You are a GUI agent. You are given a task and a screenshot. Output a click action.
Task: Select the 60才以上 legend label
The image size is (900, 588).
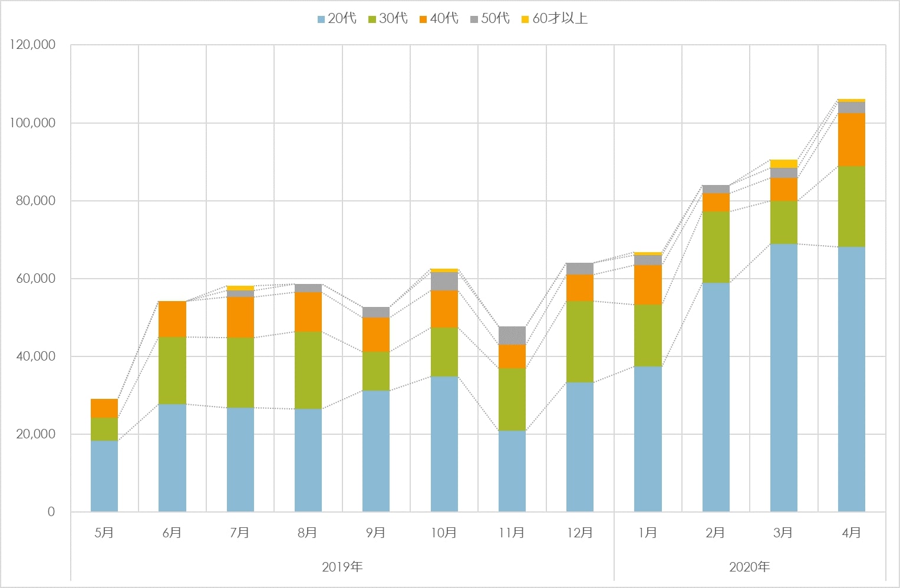[x=560, y=19]
